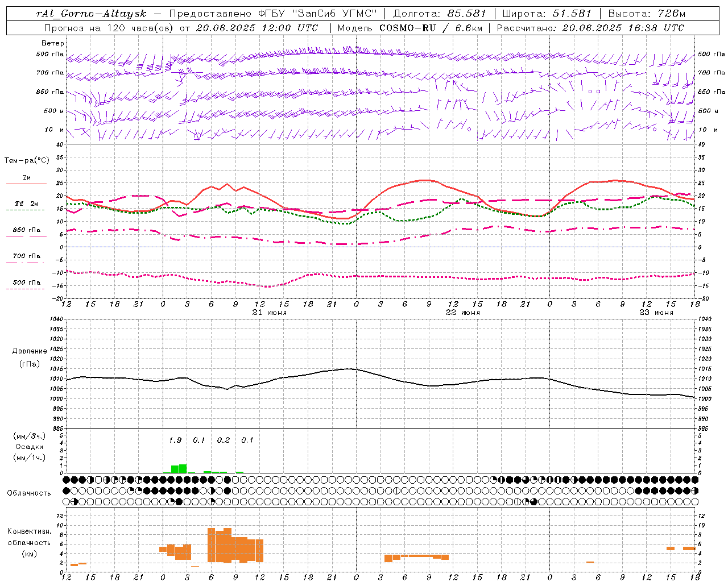Click the 1.9 precipitation amount value
This screenshot has height=582, width=728.
pos(175,440)
